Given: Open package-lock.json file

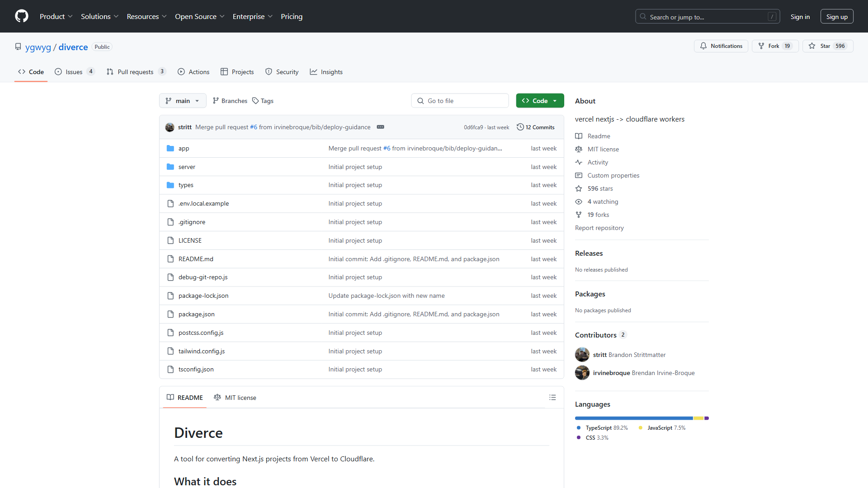Looking at the screenshot, I should (x=203, y=296).
